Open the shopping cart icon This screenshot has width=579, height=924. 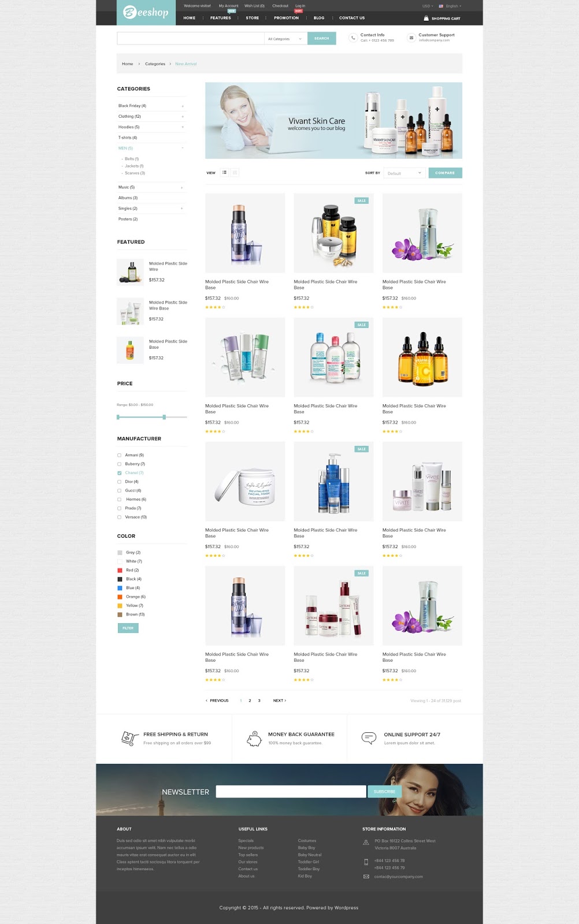(426, 18)
